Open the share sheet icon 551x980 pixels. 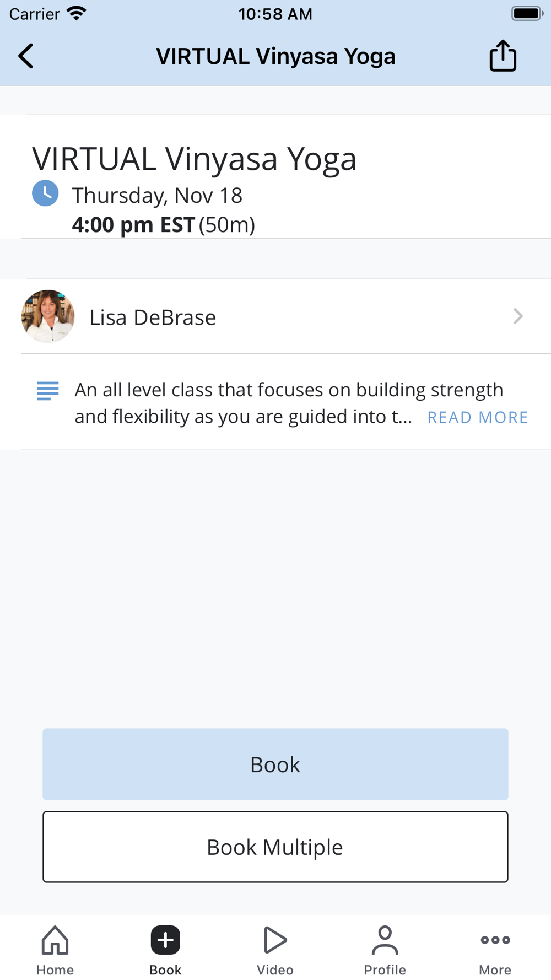[x=503, y=56]
